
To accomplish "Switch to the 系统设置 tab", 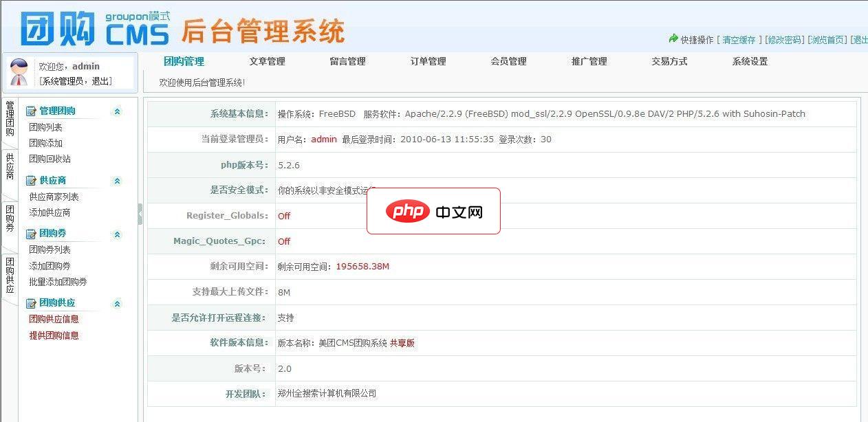I will pyautogui.click(x=748, y=60).
